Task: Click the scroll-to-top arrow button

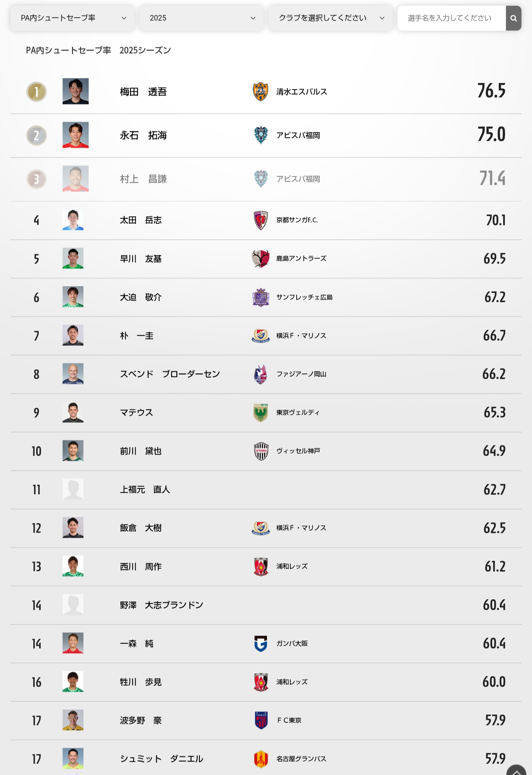Action: click(516, 770)
